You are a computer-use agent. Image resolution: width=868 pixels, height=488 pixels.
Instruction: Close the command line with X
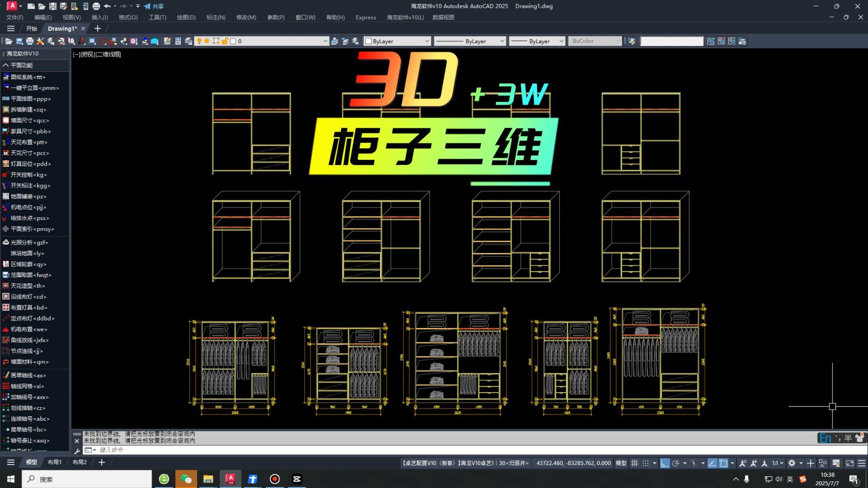(76, 441)
